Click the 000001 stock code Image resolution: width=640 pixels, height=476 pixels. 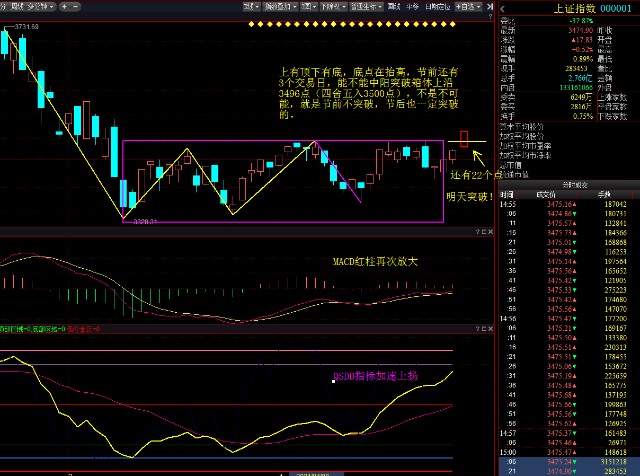(617, 8)
